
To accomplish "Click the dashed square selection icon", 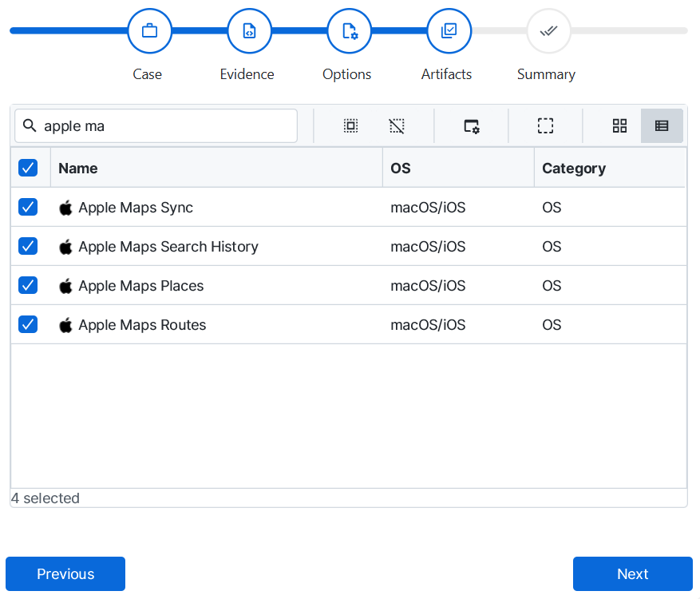I will (545, 125).
